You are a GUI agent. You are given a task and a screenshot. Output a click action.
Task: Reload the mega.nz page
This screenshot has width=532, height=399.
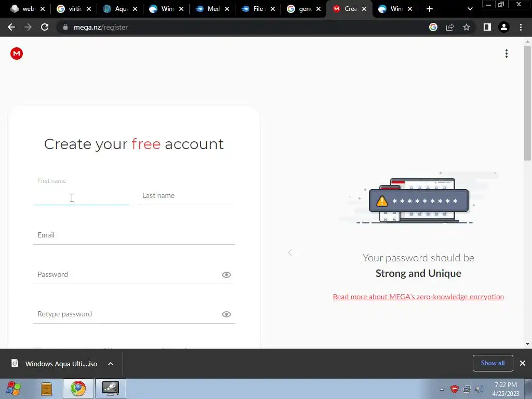coord(45,27)
